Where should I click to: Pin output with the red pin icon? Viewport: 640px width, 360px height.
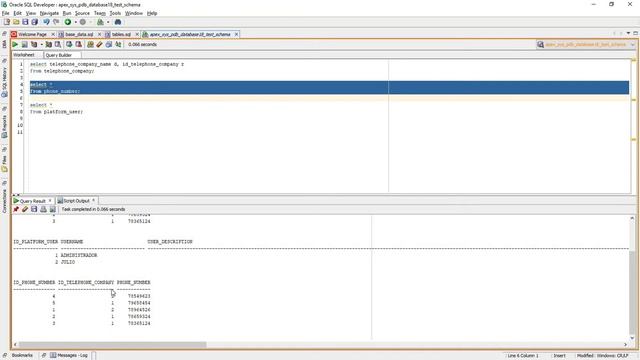tap(16, 209)
